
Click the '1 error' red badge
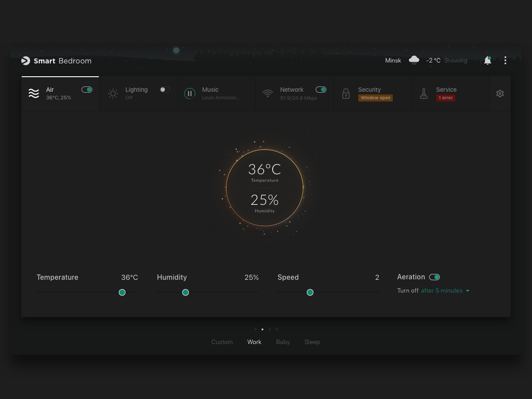[x=446, y=98]
